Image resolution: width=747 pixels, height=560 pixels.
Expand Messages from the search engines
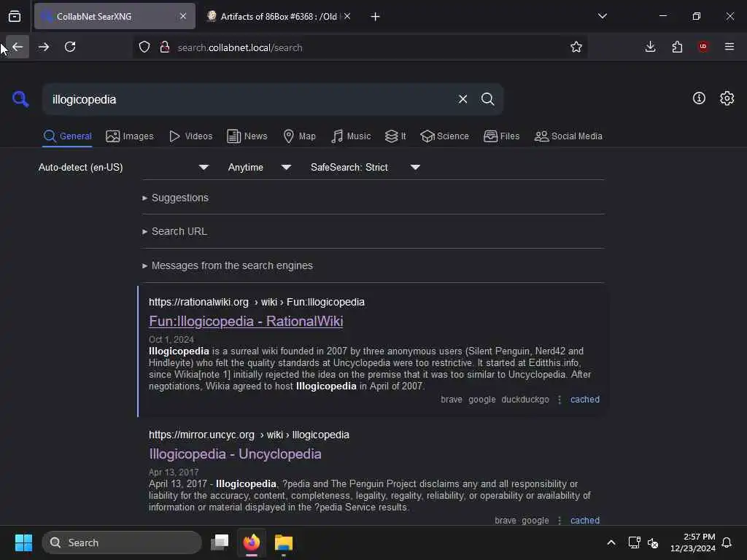[x=228, y=265]
